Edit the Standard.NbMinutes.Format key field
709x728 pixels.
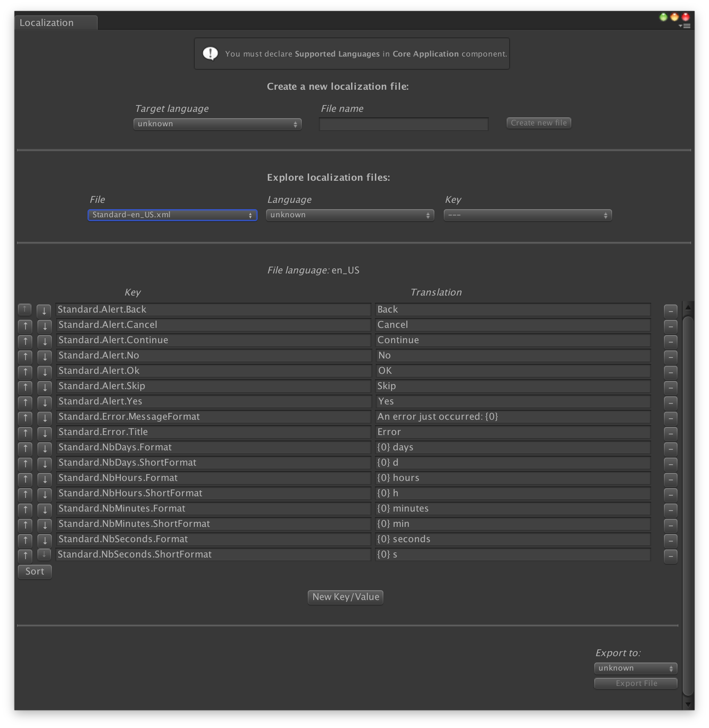213,509
